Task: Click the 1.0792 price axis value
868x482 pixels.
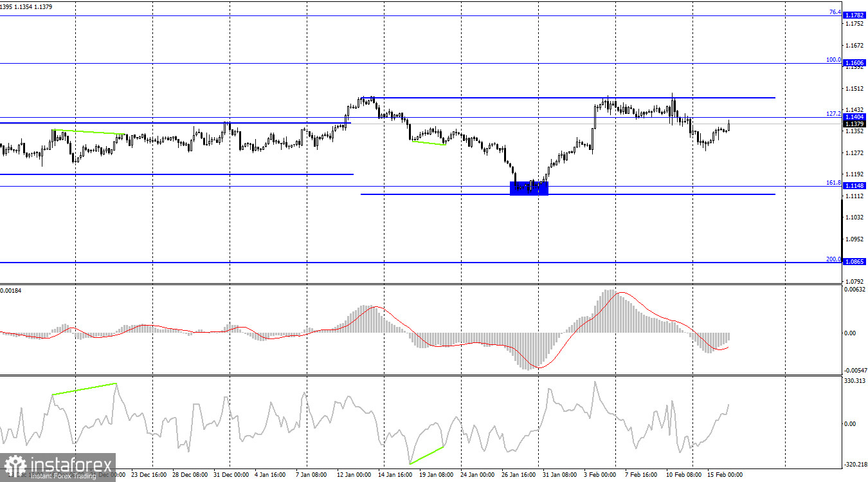Action: point(854,282)
